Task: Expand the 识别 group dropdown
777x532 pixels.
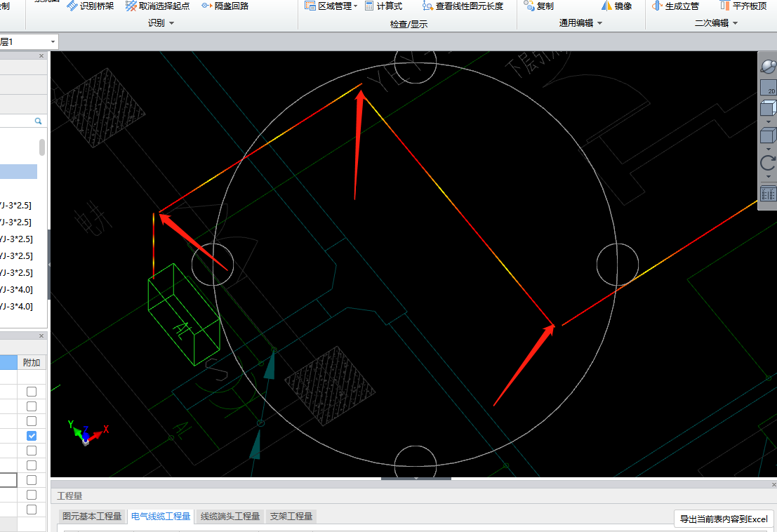Action: pos(171,23)
